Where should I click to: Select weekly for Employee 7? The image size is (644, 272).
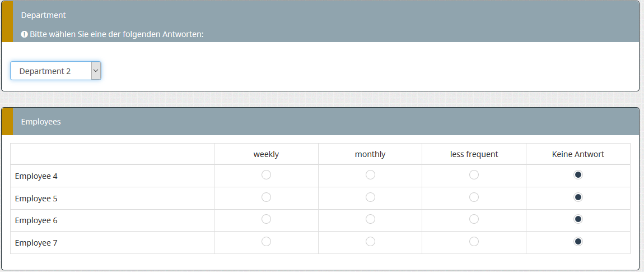click(266, 242)
